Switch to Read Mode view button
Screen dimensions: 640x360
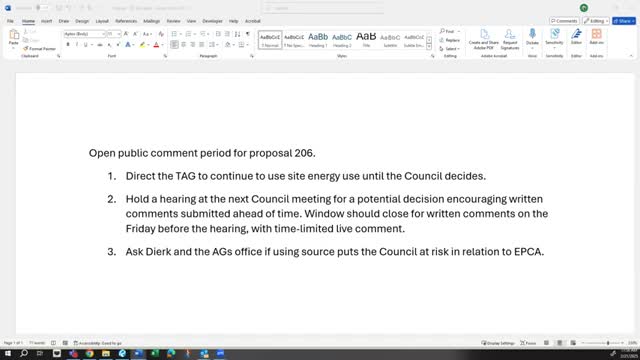[x=546, y=343]
